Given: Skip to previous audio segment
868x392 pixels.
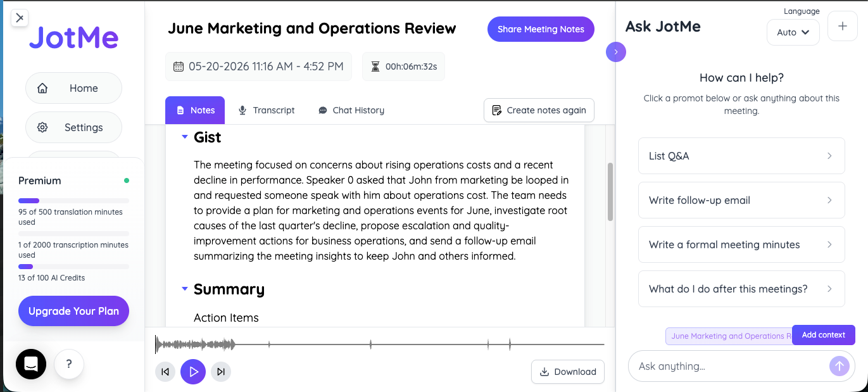Looking at the screenshot, I should (165, 372).
